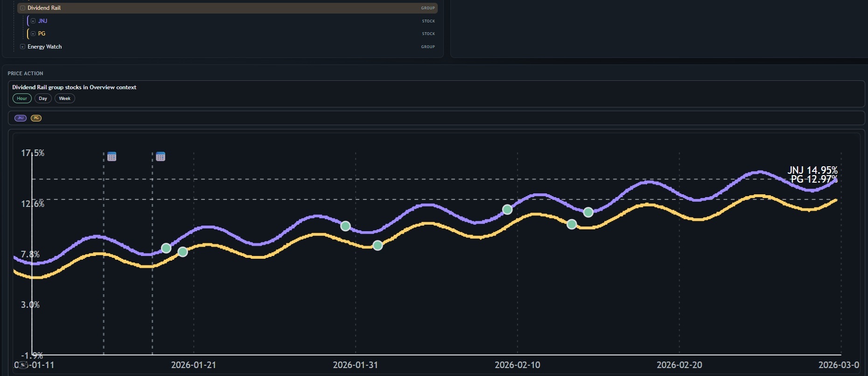868x376 pixels.
Task: Toggle the yellow PG series chip
Action: point(36,118)
